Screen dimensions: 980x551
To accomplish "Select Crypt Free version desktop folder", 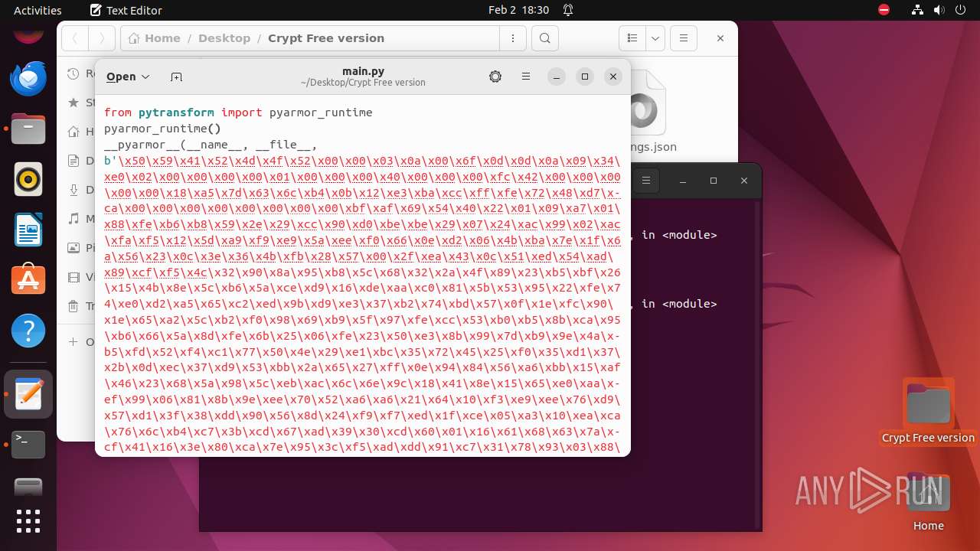I will pyautogui.click(x=928, y=412).
